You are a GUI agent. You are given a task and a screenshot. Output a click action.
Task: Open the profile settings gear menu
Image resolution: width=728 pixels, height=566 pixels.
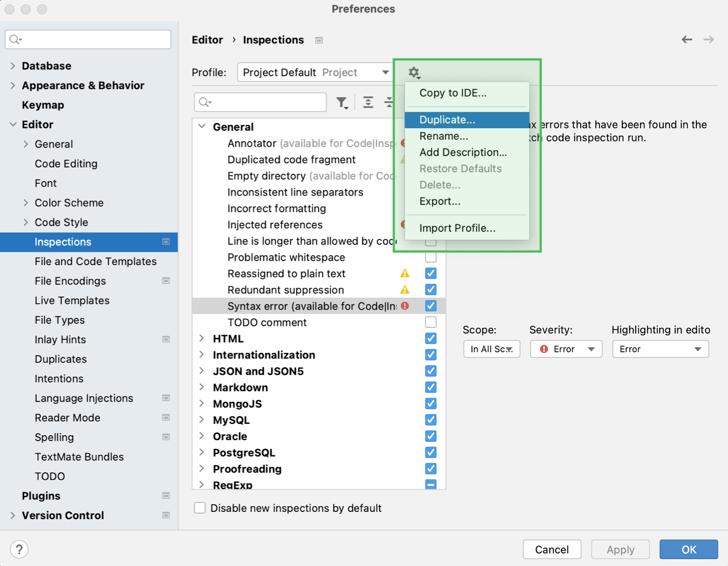pos(414,73)
